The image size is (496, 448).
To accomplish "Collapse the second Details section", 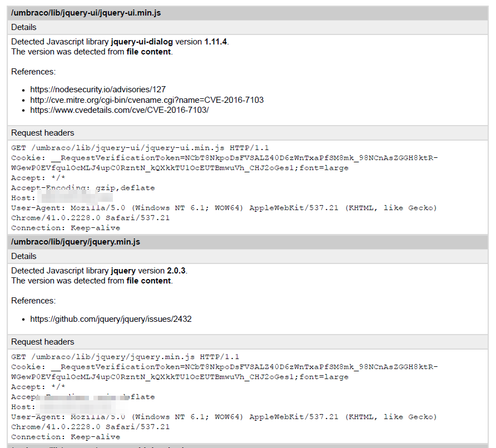I will pyautogui.click(x=24, y=256).
